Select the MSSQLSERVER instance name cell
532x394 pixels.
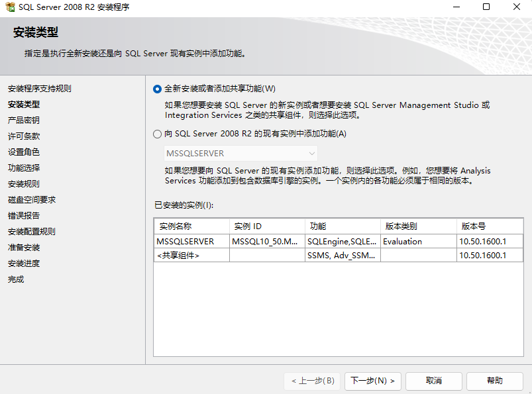coord(191,242)
